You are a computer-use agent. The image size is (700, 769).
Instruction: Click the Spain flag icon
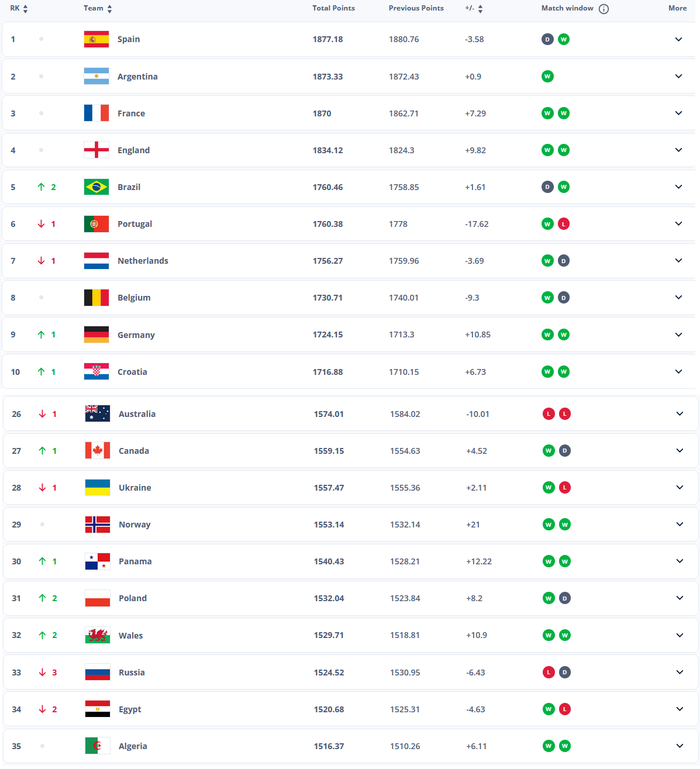coord(96,39)
